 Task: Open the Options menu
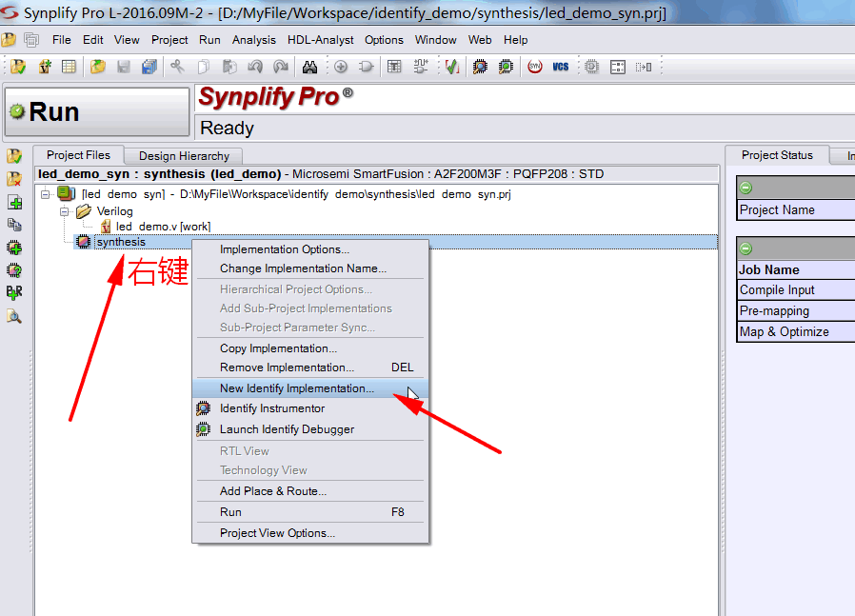[x=384, y=40]
